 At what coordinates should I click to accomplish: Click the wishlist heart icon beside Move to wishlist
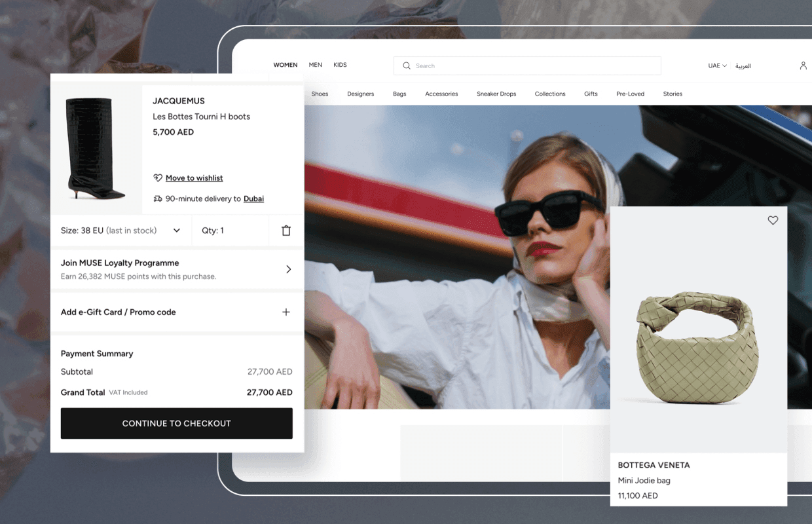click(158, 178)
